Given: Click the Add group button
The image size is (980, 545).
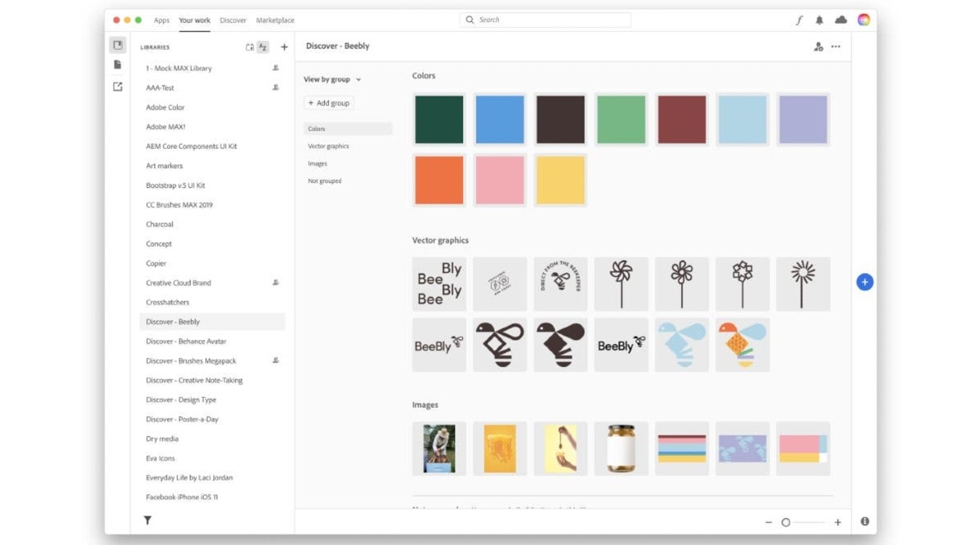Looking at the screenshot, I should [x=329, y=102].
